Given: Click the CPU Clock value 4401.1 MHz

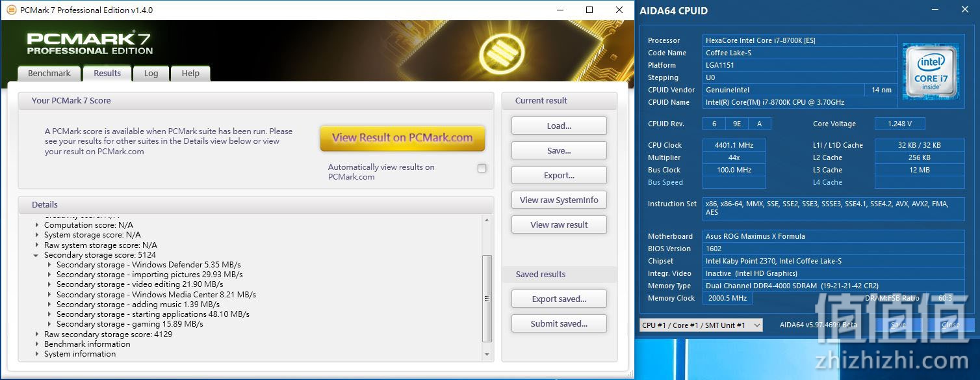Looking at the screenshot, I should point(734,145).
